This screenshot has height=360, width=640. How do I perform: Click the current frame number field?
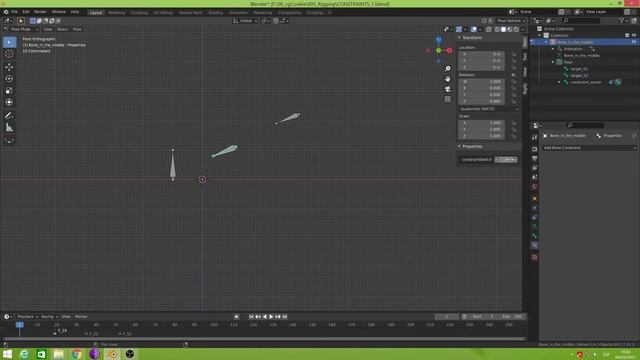pyautogui.click(x=447, y=317)
